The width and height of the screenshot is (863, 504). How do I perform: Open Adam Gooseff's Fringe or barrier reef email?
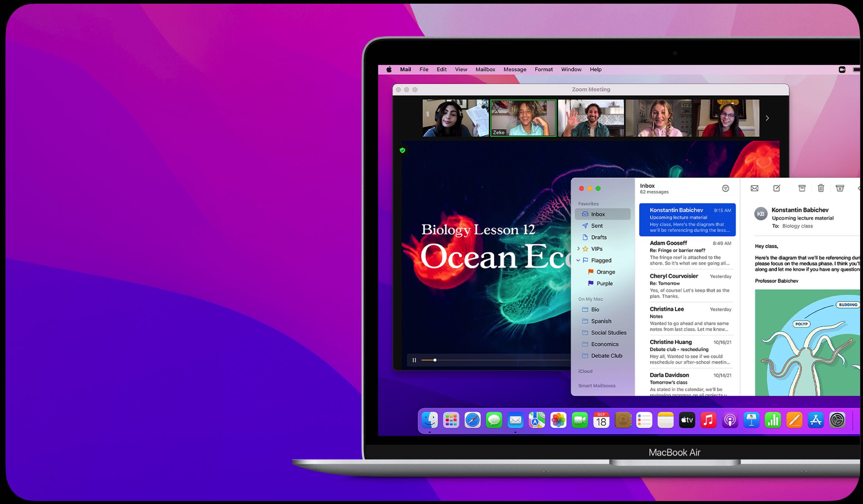click(x=687, y=253)
